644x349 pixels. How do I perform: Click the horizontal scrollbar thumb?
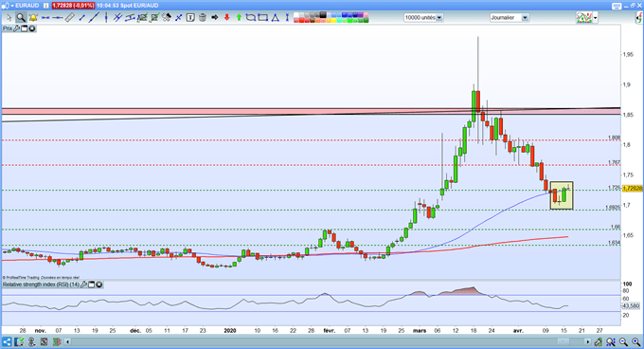point(563,341)
